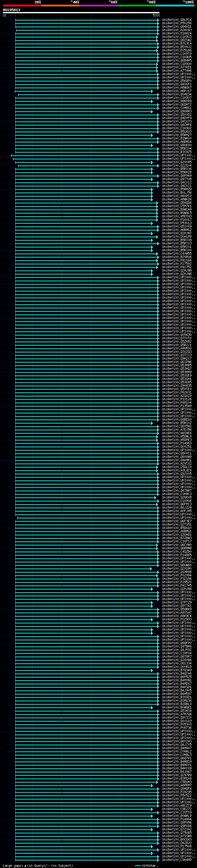Screen dimensions: 197x868
Task: Select the UniRef100_Q5XXD2 label
Action: [177, 115]
